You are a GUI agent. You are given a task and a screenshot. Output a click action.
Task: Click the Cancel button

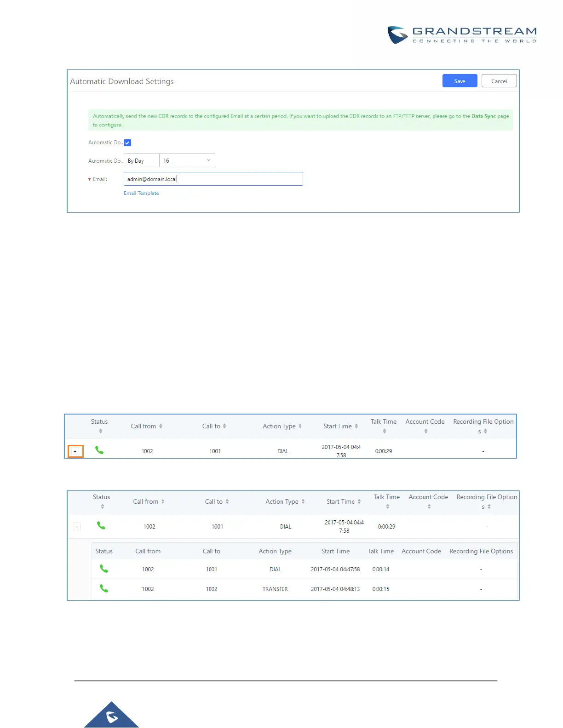point(499,81)
